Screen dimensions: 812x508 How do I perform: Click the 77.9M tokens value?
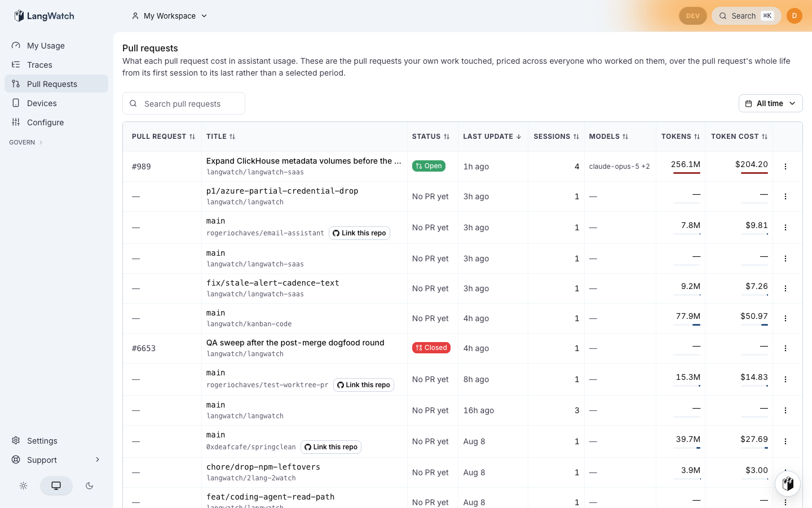(x=688, y=316)
